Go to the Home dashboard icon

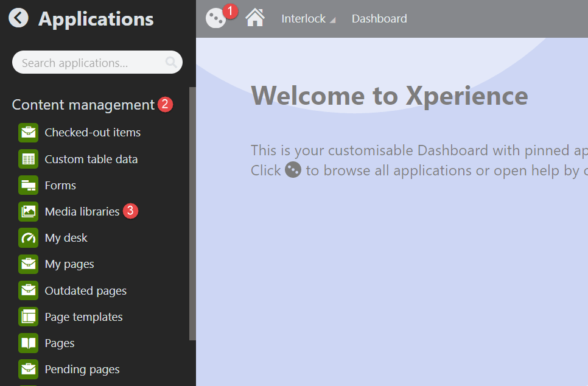255,18
